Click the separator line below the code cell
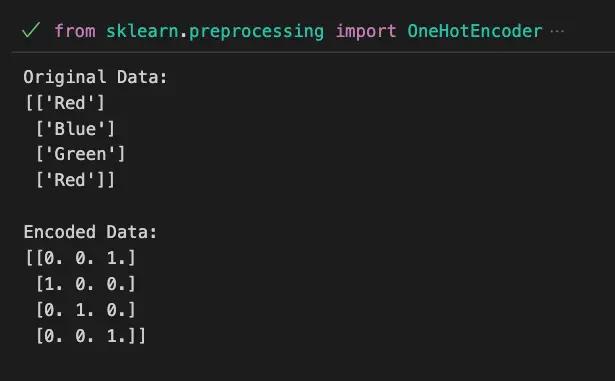 (313, 52)
